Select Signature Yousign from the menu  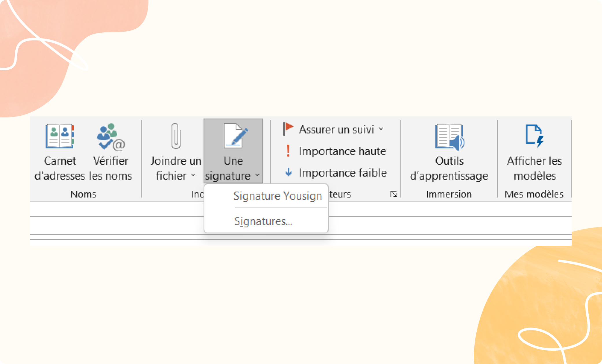point(278,196)
